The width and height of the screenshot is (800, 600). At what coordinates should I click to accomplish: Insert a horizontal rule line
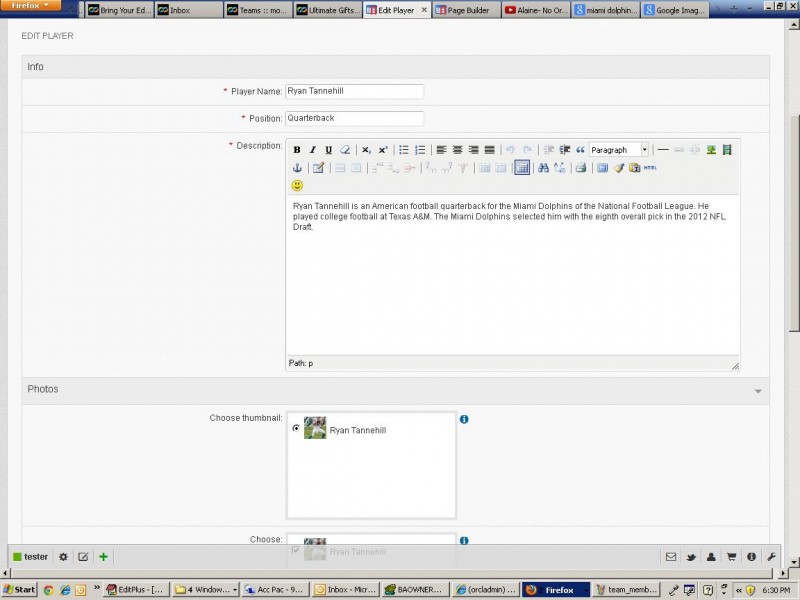(663, 150)
